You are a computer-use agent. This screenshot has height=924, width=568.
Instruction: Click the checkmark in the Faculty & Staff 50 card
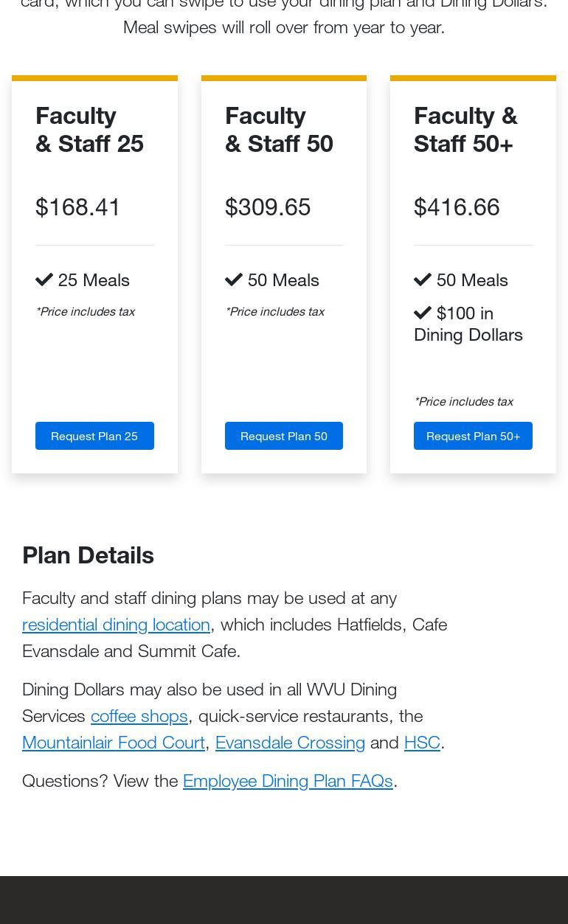[234, 279]
